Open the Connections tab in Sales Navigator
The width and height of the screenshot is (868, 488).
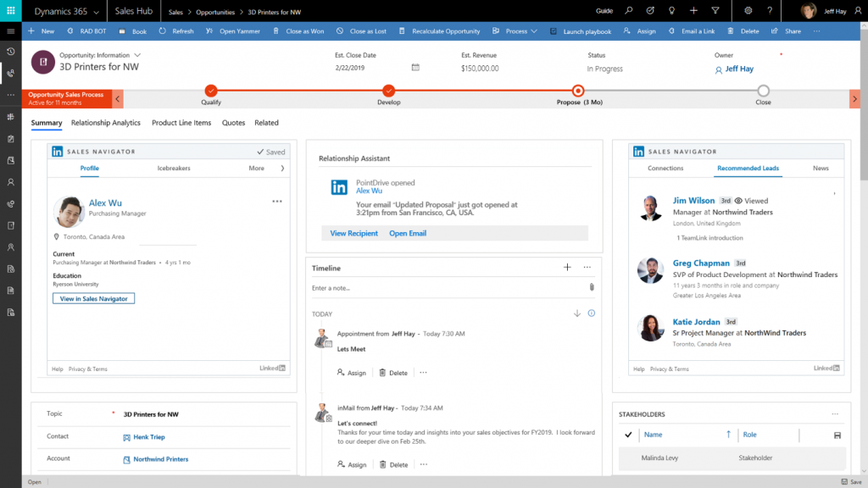[x=665, y=168]
